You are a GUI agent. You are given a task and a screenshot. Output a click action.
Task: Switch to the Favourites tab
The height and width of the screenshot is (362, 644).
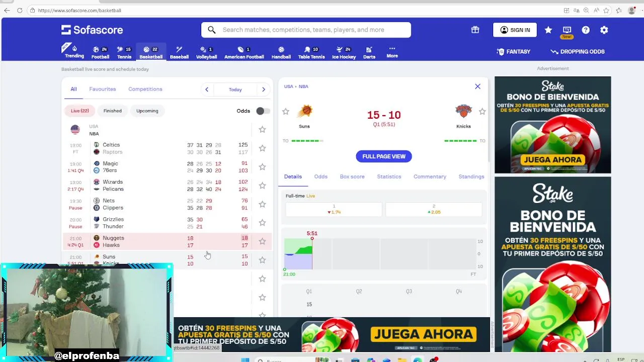[103, 89]
